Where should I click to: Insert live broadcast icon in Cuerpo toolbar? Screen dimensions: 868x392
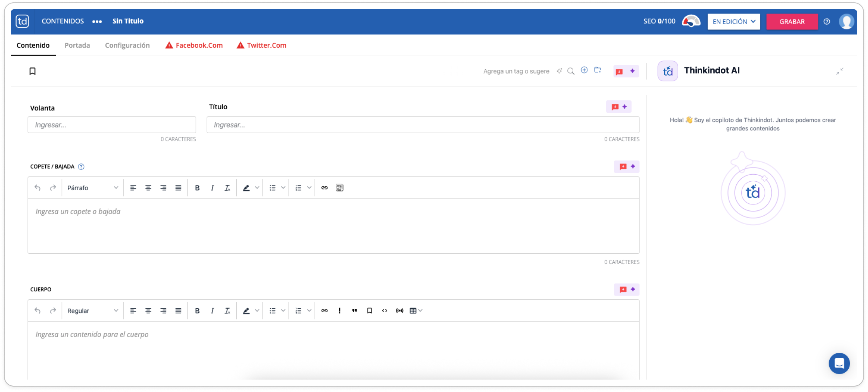click(400, 311)
